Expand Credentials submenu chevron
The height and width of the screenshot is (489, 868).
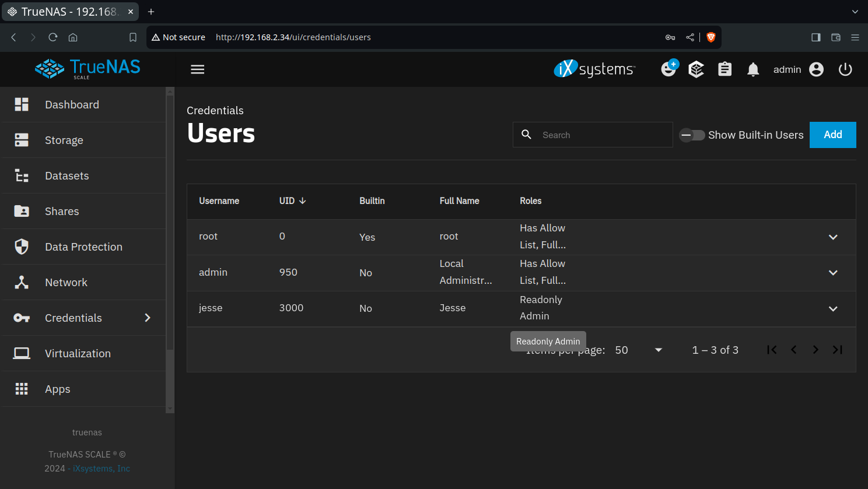tap(148, 318)
